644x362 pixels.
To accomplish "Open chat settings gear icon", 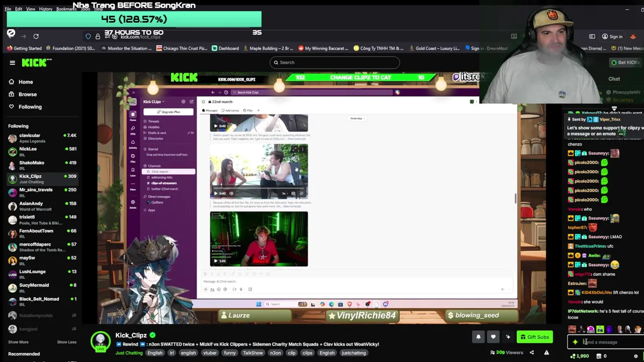I will pyautogui.click(x=635, y=356).
